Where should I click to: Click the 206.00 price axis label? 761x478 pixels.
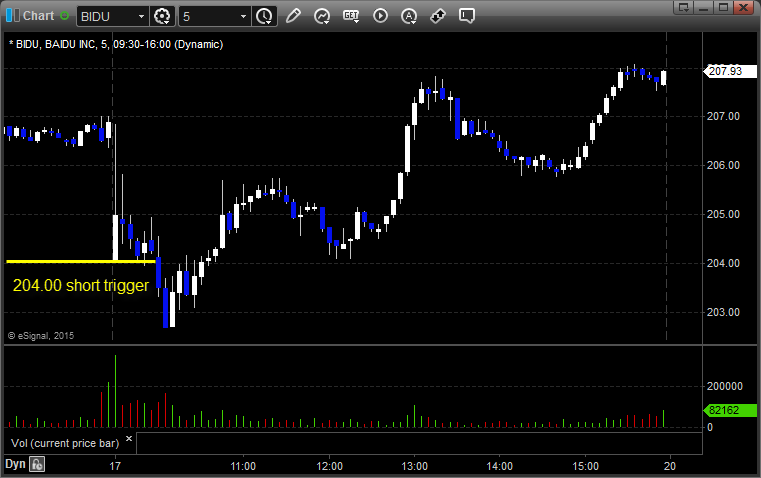point(723,165)
